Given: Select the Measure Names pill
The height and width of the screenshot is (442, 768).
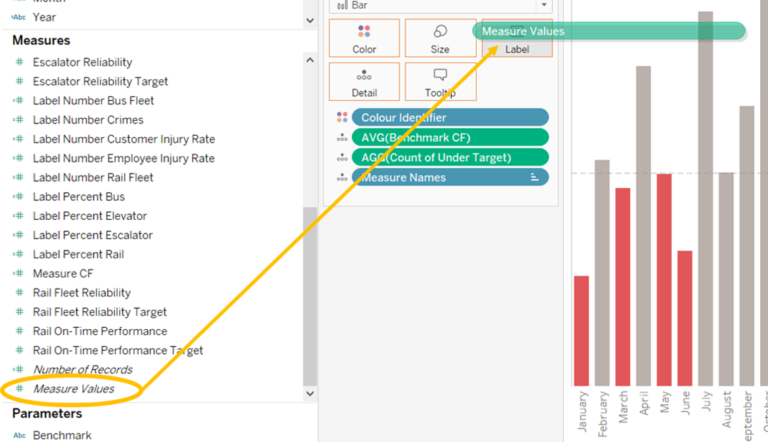Looking at the screenshot, I should (x=450, y=177).
